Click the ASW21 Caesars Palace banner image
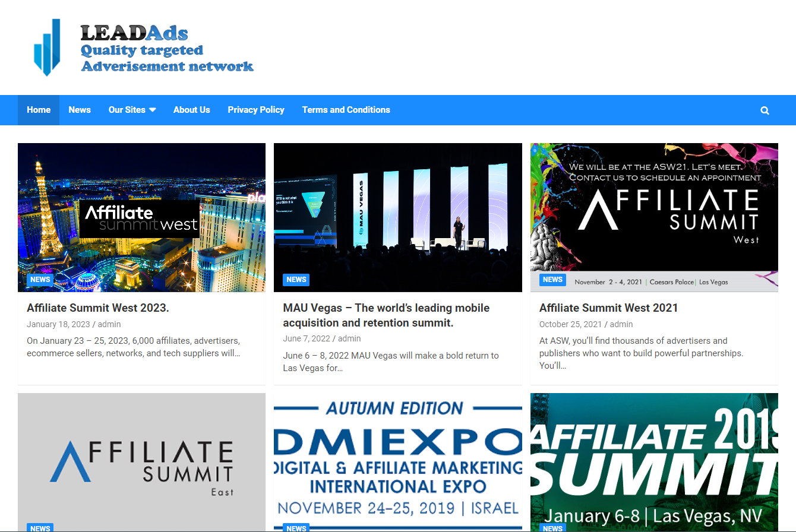This screenshot has height=532, width=796. coord(654,217)
